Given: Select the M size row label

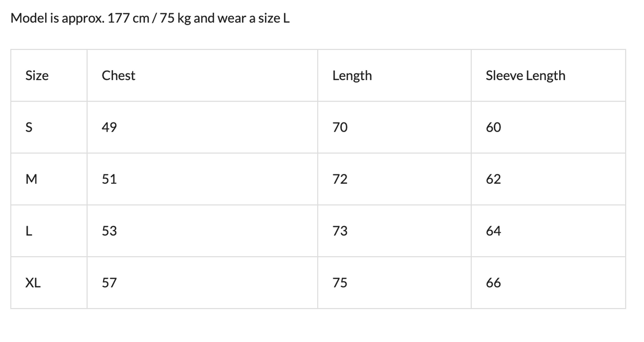Looking at the screenshot, I should pyautogui.click(x=31, y=179).
